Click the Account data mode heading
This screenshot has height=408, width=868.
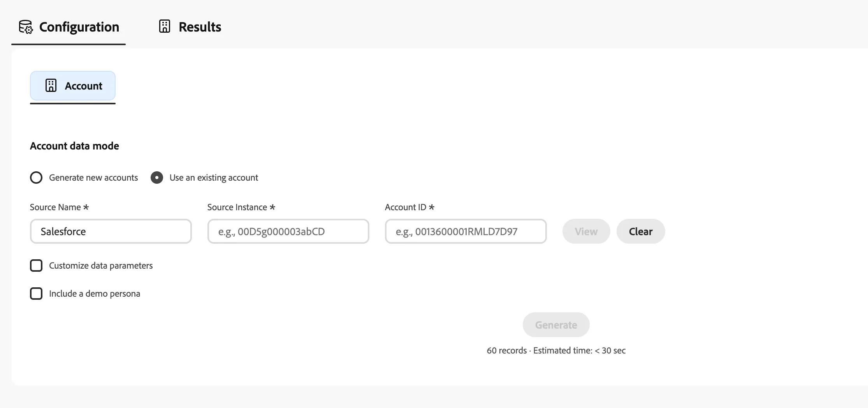[74, 146]
